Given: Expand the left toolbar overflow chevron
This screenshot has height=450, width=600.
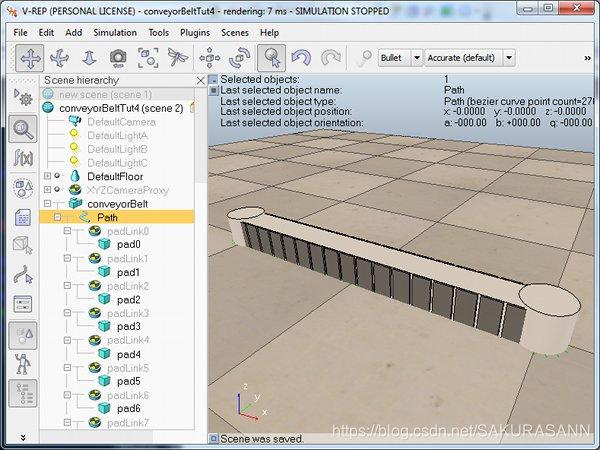Looking at the screenshot, I should 23,437.
